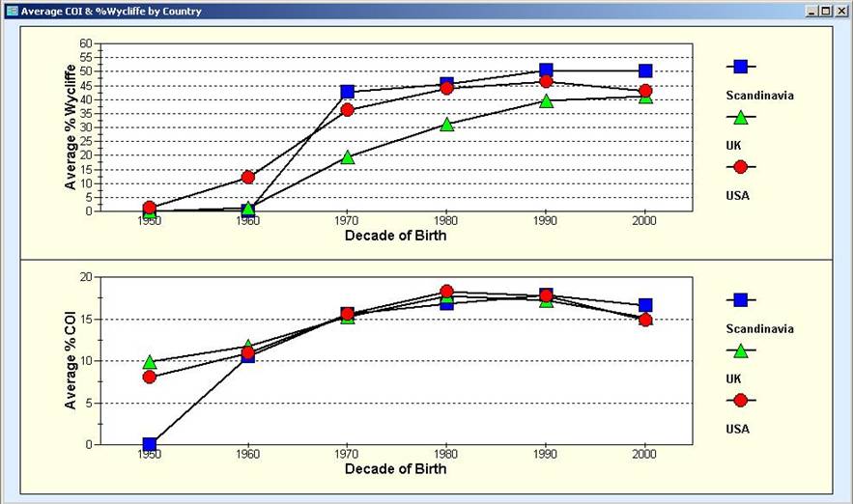Click the USA 1960 circle point in Wycliffe chart
Image resolution: width=853 pixels, height=504 pixels.
click(x=248, y=177)
